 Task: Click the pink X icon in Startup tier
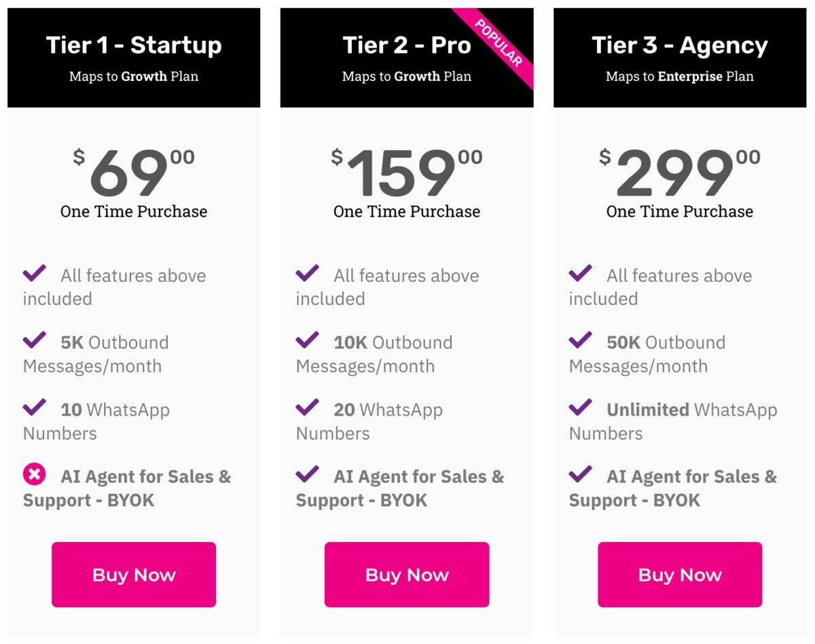pos(35,474)
